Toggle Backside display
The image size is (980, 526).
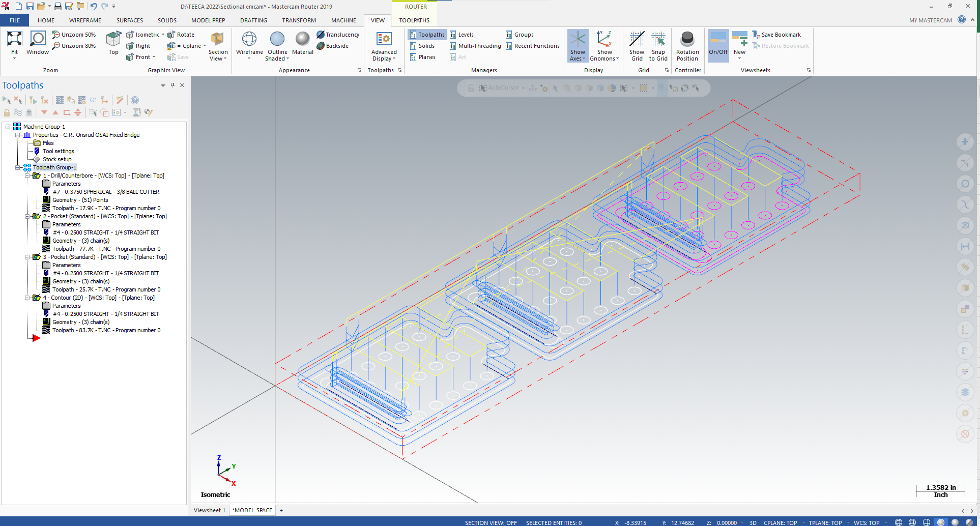333,46
